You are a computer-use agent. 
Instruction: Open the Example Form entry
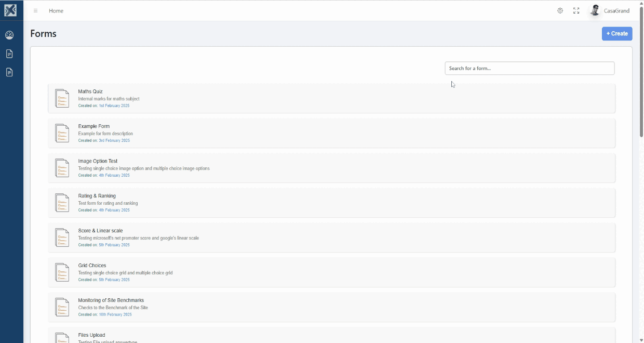(x=94, y=126)
